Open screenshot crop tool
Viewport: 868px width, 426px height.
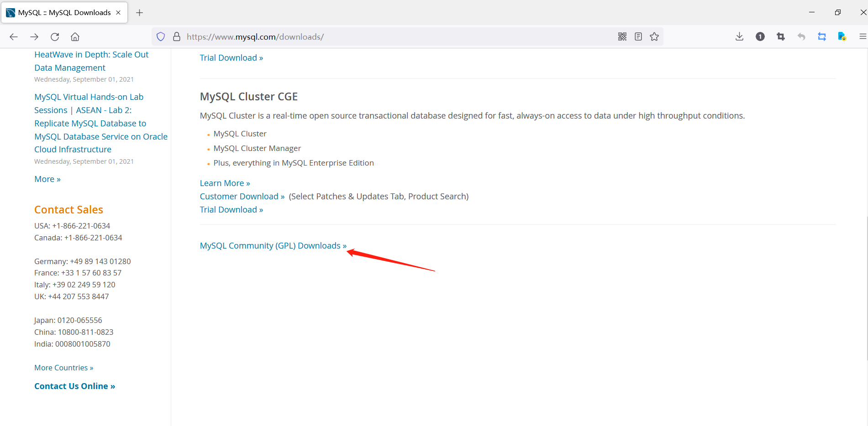[x=781, y=37]
